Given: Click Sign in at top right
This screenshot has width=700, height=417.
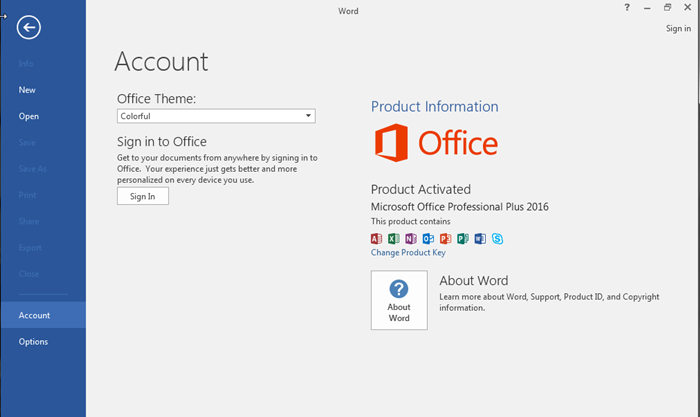Looking at the screenshot, I should 678,29.
